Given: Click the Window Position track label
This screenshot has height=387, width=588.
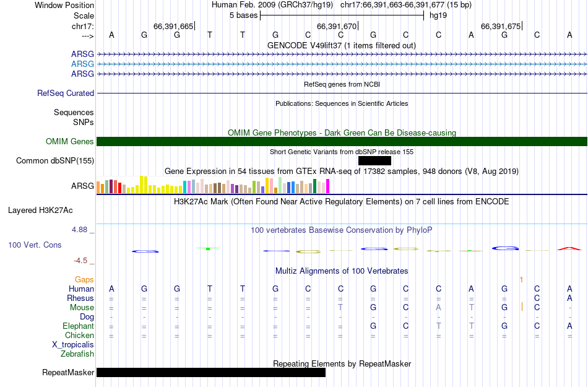Looking at the screenshot, I should coord(64,5).
